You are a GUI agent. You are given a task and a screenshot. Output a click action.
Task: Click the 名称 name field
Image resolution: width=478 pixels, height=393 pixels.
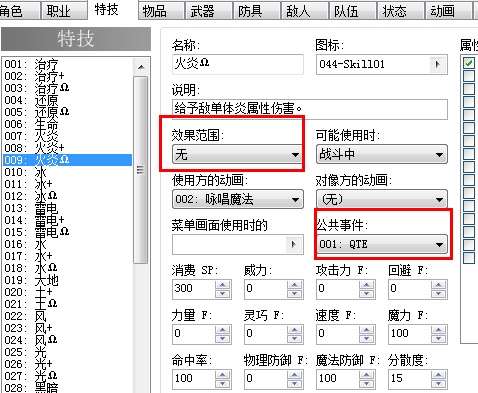point(238,64)
